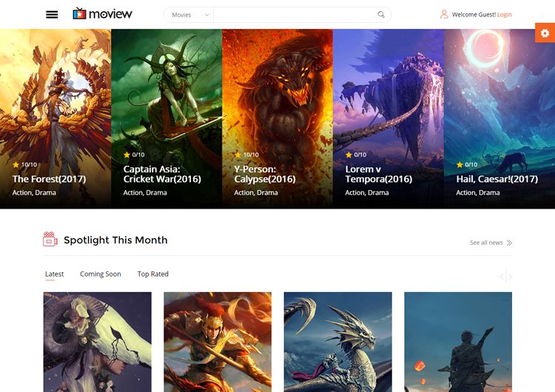Click the See all news arrows

(509, 243)
